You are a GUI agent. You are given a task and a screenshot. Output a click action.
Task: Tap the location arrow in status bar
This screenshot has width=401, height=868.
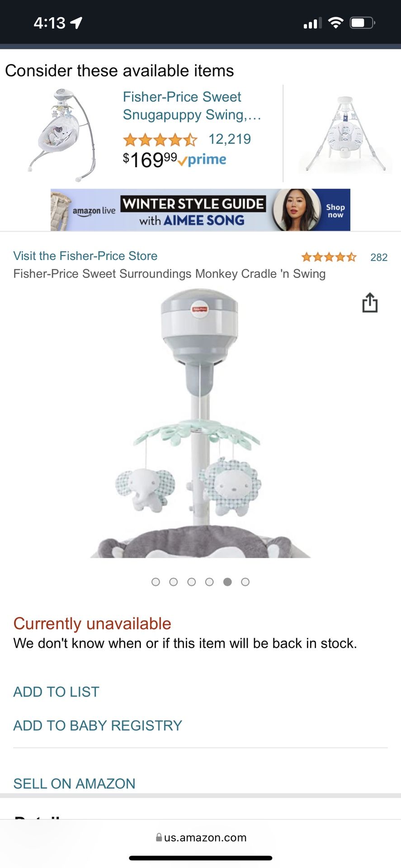[76, 23]
